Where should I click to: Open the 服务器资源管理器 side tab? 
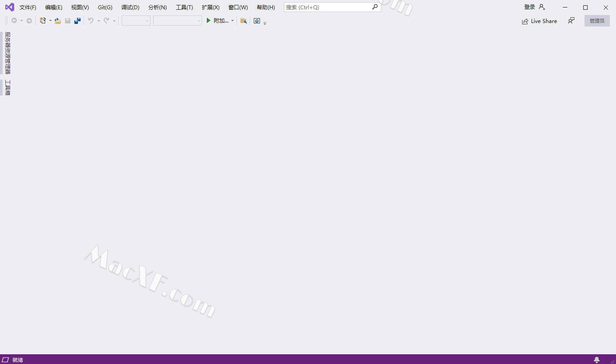[x=7, y=53]
